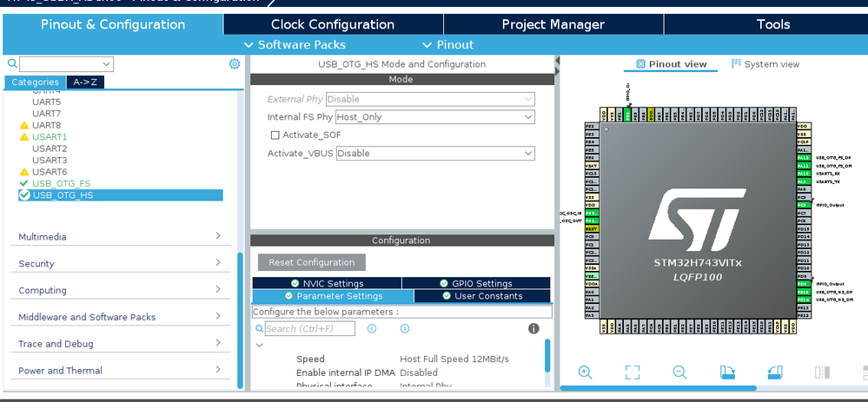Click the parameter Search (Ctrl+F) field
Screen dimensions: 868x402
pyautogui.click(x=310, y=328)
